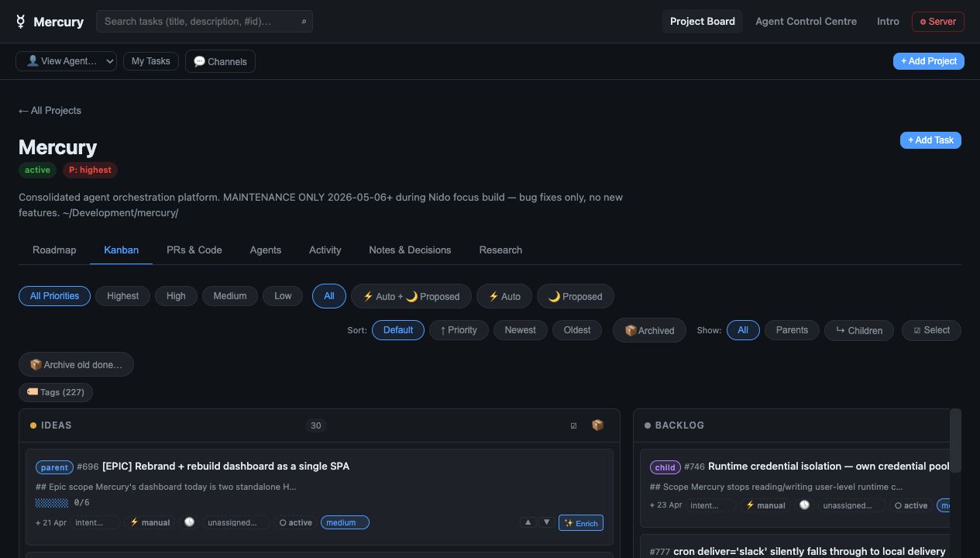
Task: Open task #696 EPIC Rebrand title
Action: (x=225, y=467)
